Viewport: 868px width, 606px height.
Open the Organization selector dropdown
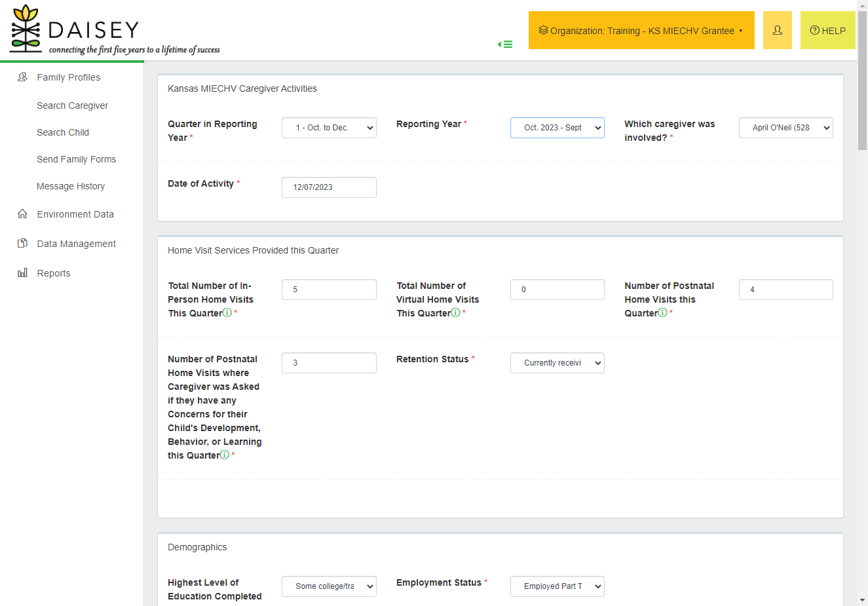[x=641, y=30]
